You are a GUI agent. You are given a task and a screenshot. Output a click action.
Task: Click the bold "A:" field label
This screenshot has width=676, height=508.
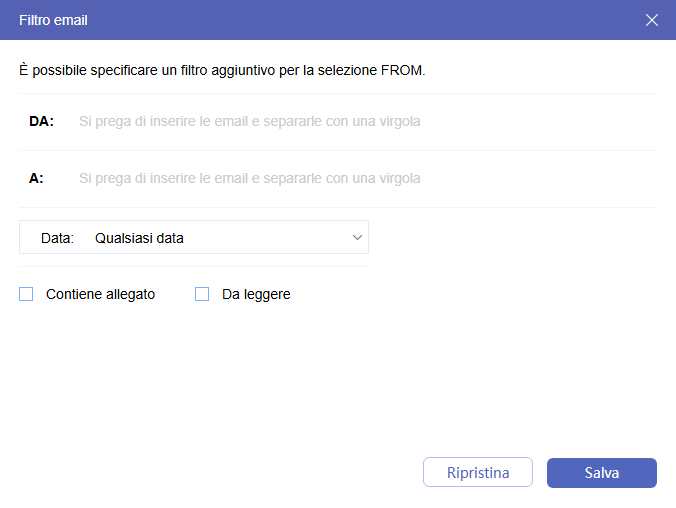pyautogui.click(x=36, y=178)
